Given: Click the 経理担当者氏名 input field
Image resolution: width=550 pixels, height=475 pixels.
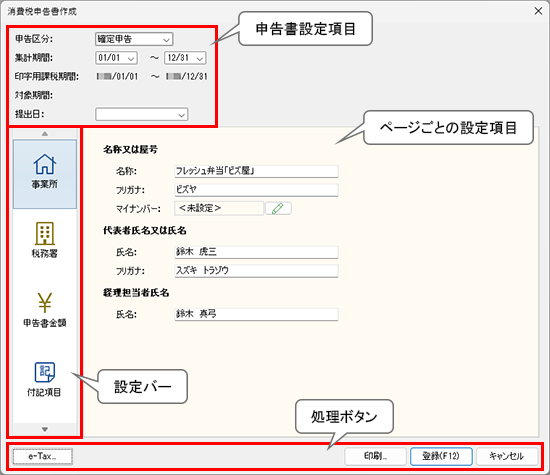Looking at the screenshot, I should pos(256,314).
